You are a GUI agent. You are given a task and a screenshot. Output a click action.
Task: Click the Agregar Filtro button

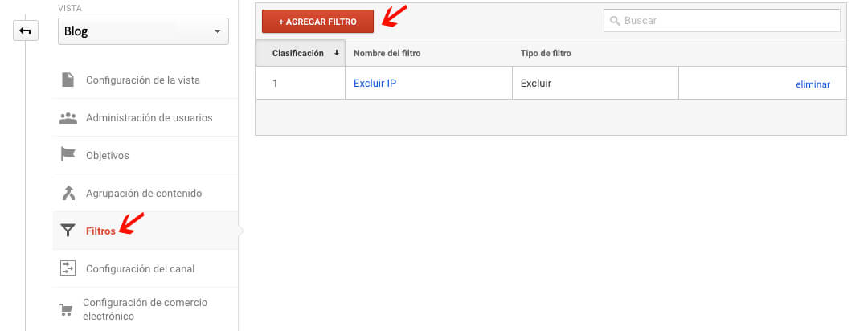click(x=317, y=22)
